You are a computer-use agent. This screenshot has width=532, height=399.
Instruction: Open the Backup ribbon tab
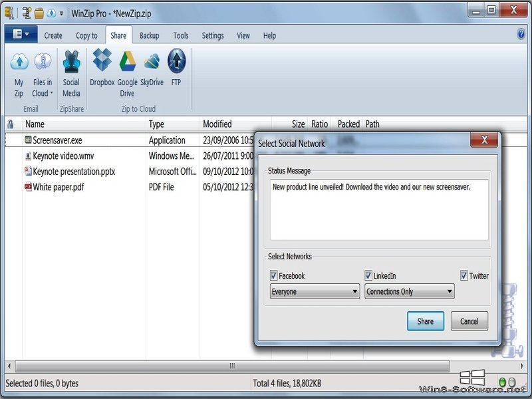pos(149,36)
